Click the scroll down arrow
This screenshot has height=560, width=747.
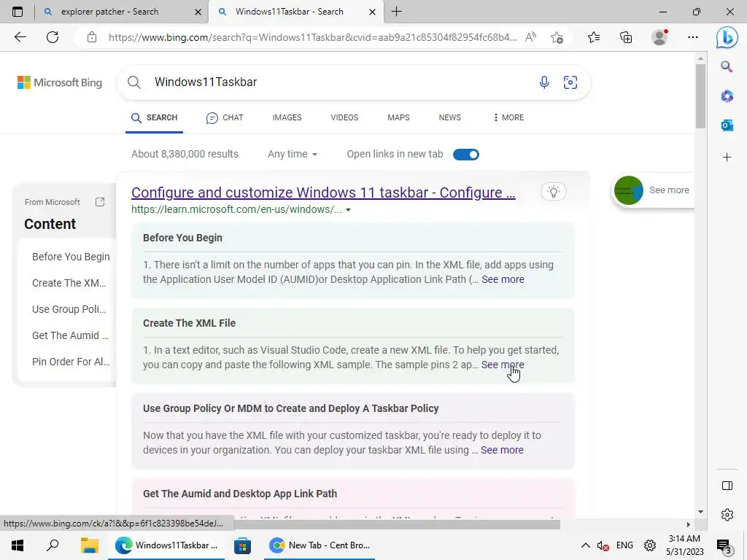(x=700, y=512)
